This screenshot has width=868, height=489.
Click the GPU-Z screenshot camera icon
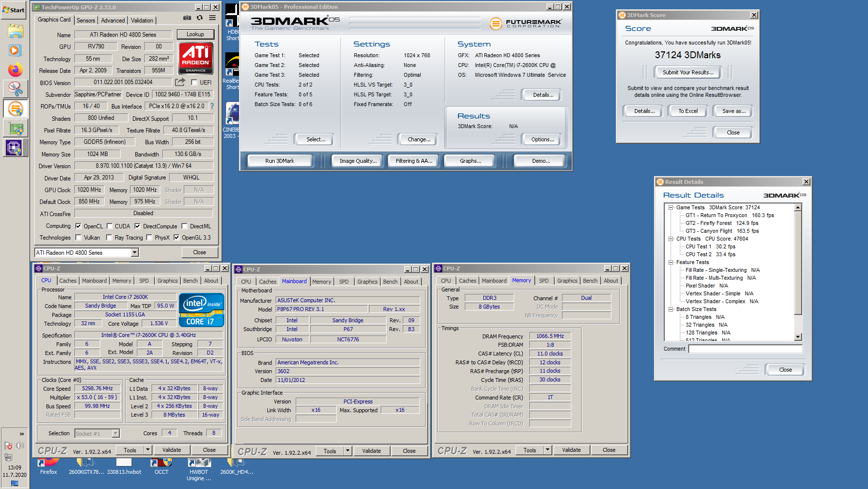click(x=187, y=18)
